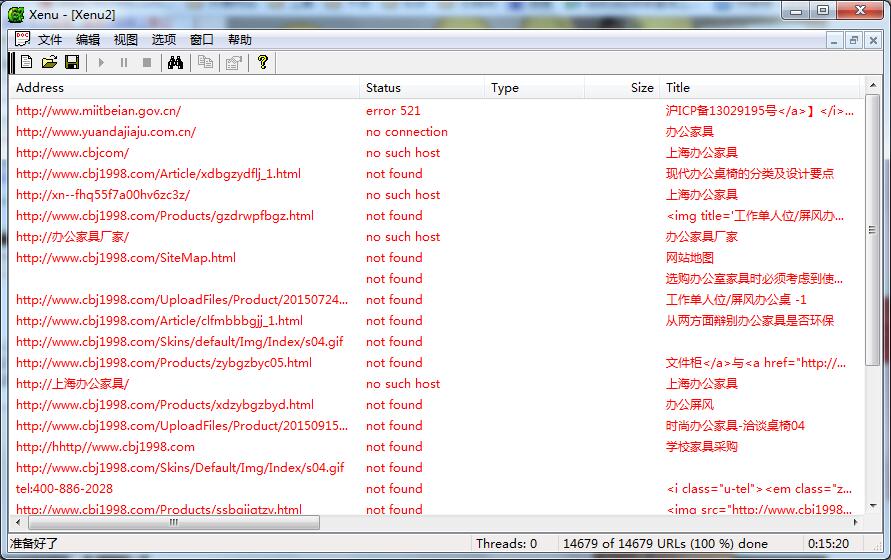Open the 文件 menu
This screenshot has height=560, width=891.
[x=50, y=39]
